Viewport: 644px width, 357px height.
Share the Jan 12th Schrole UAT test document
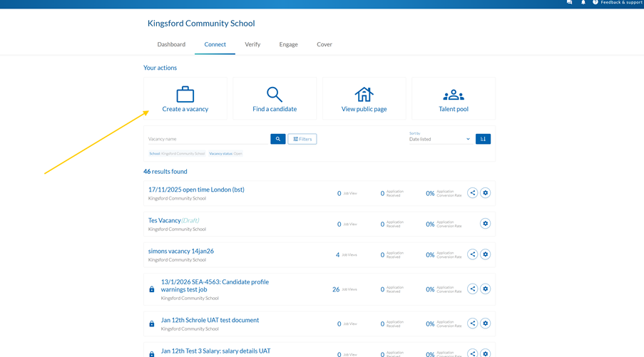click(472, 324)
